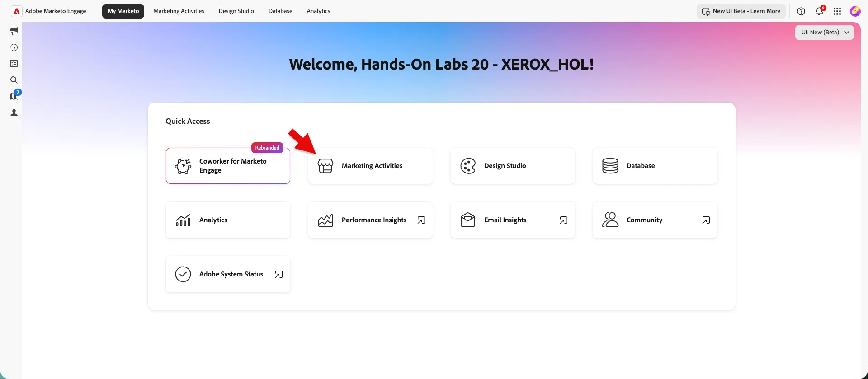
Task: Open the checklist icon in left sidebar
Action: [x=14, y=64]
